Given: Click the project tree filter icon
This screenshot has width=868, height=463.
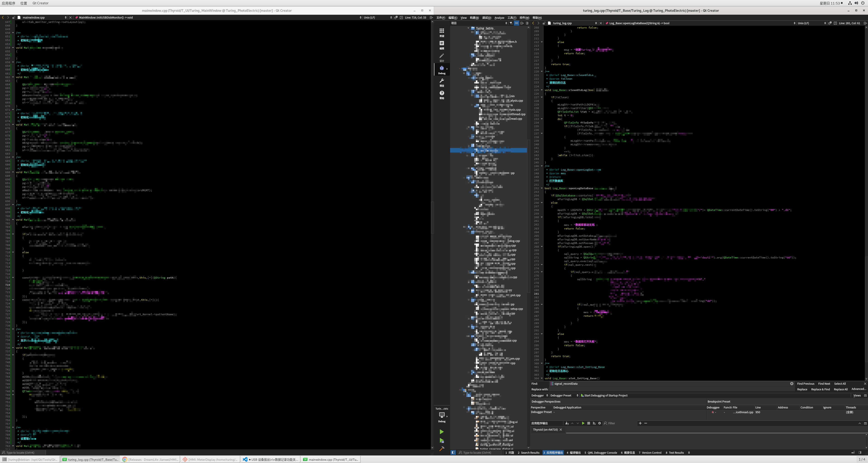Looking at the screenshot, I should [511, 23].
